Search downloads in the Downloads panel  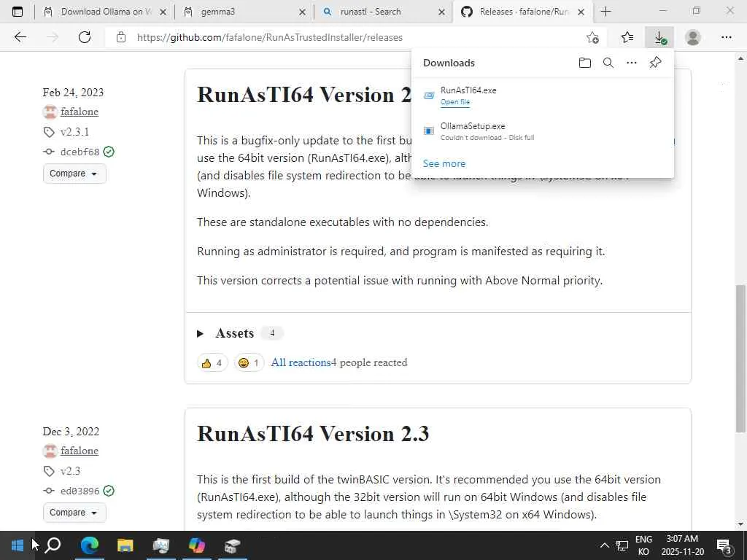coord(608,63)
